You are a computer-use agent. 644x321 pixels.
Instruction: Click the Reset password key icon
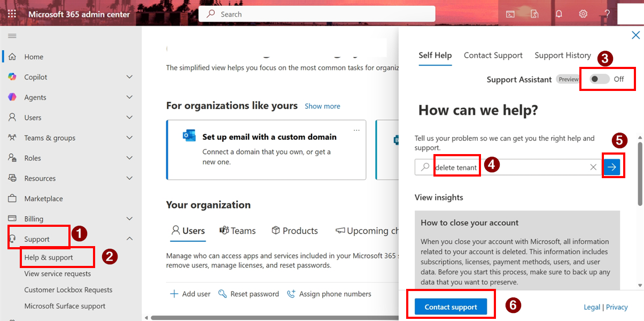[223, 294]
